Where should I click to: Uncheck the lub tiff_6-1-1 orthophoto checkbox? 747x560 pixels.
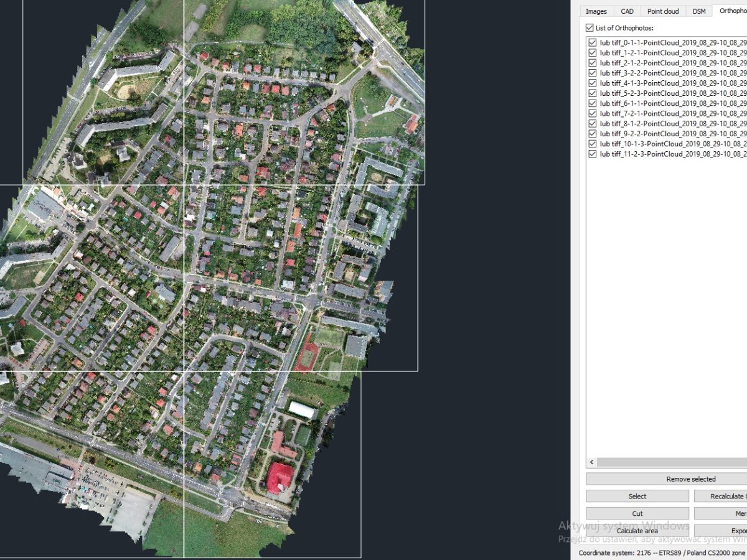[x=593, y=103]
